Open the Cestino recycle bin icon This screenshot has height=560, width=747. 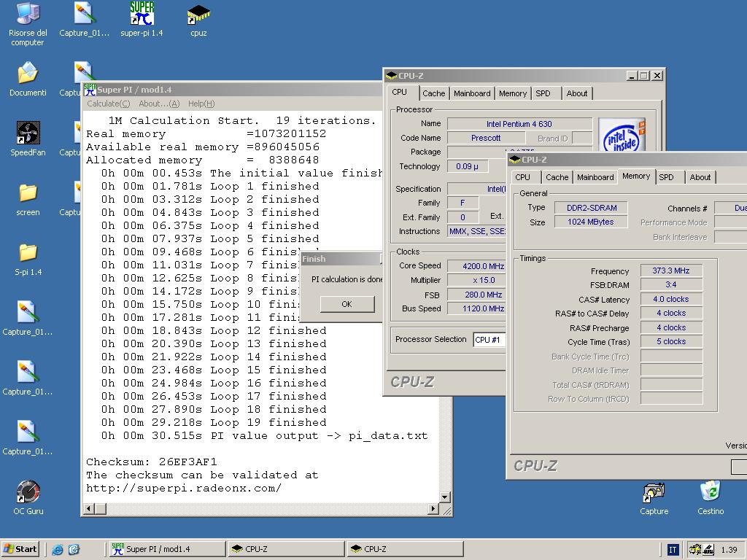pos(711,498)
